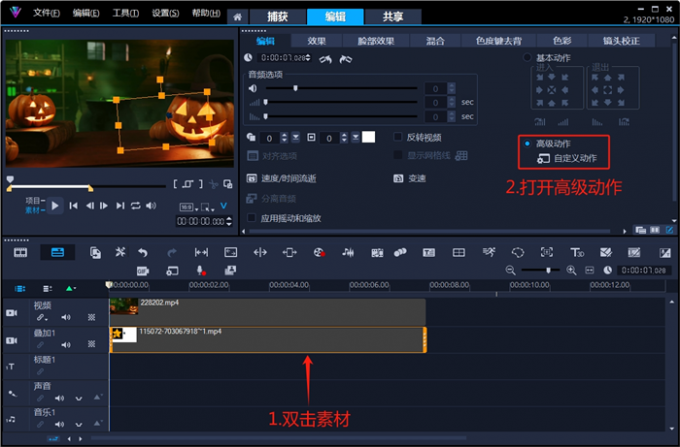Click the clip duration timecode field
The image size is (680, 447).
pyautogui.click(x=283, y=58)
